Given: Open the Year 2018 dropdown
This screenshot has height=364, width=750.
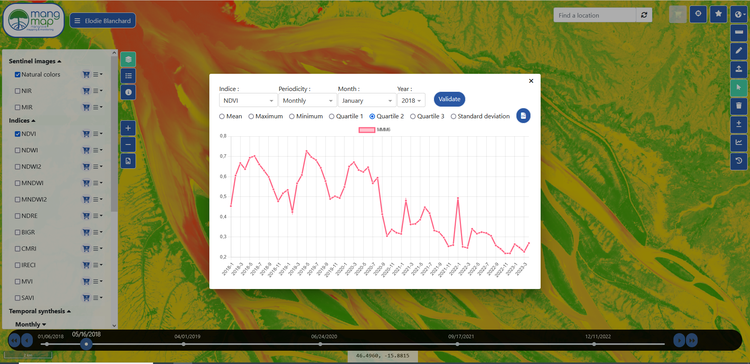Looking at the screenshot, I should (x=411, y=100).
